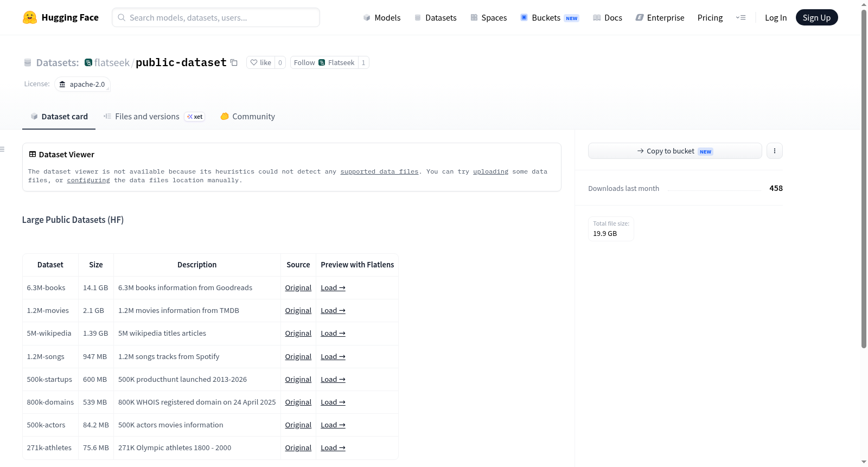Load 1.2M-songs preview
The height and width of the screenshot is (467, 868).
click(333, 356)
